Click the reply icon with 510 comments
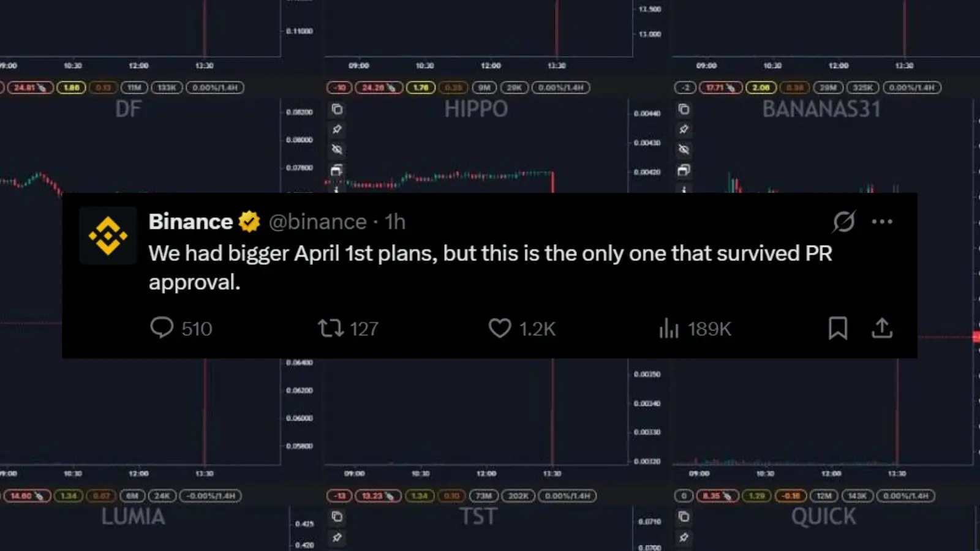The image size is (980, 551). pyautogui.click(x=162, y=328)
